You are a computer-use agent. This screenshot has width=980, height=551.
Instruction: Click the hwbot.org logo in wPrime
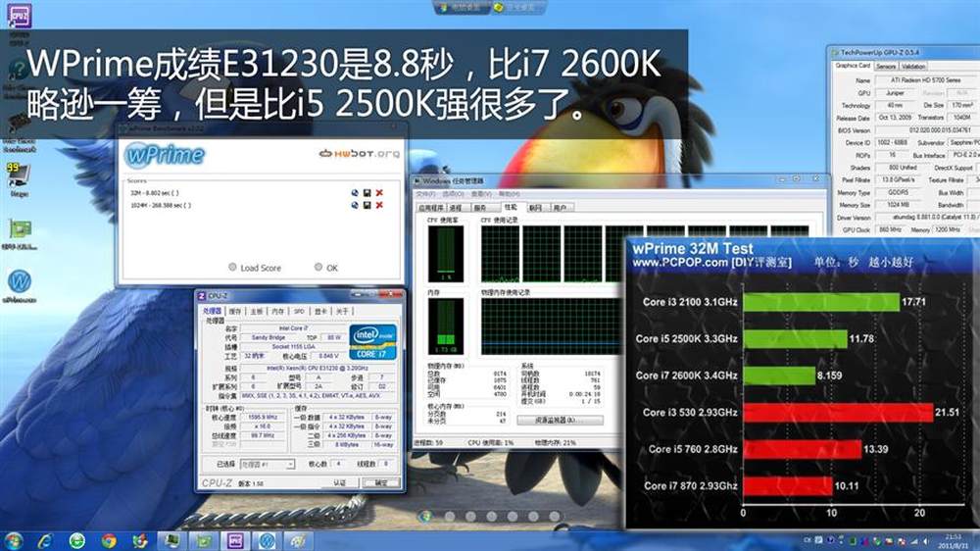359,153
